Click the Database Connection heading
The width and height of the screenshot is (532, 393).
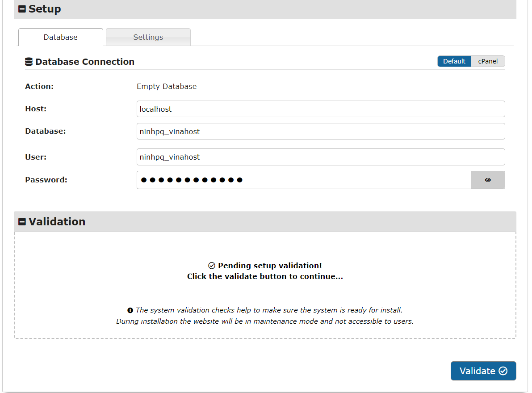point(85,62)
